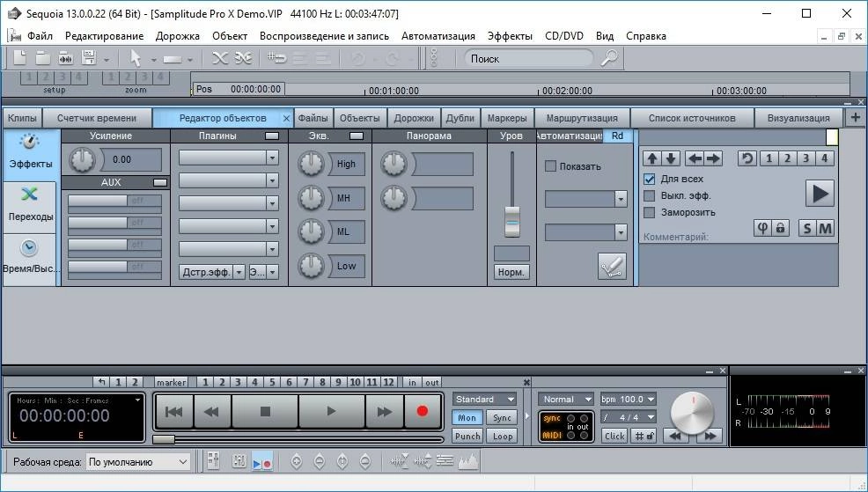Image resolution: width=868 pixels, height=492 pixels.
Task: Expand the save icon dropdown arrow
Action: coord(106,59)
